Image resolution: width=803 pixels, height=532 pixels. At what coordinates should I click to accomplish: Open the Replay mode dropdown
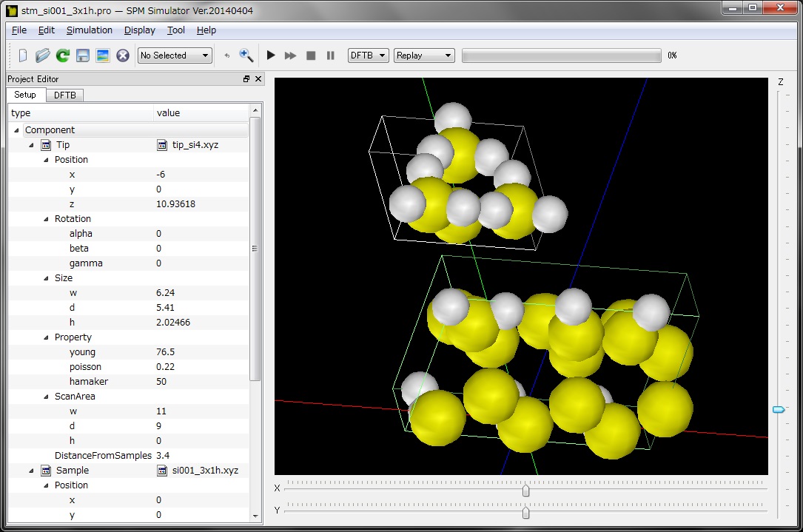click(424, 55)
